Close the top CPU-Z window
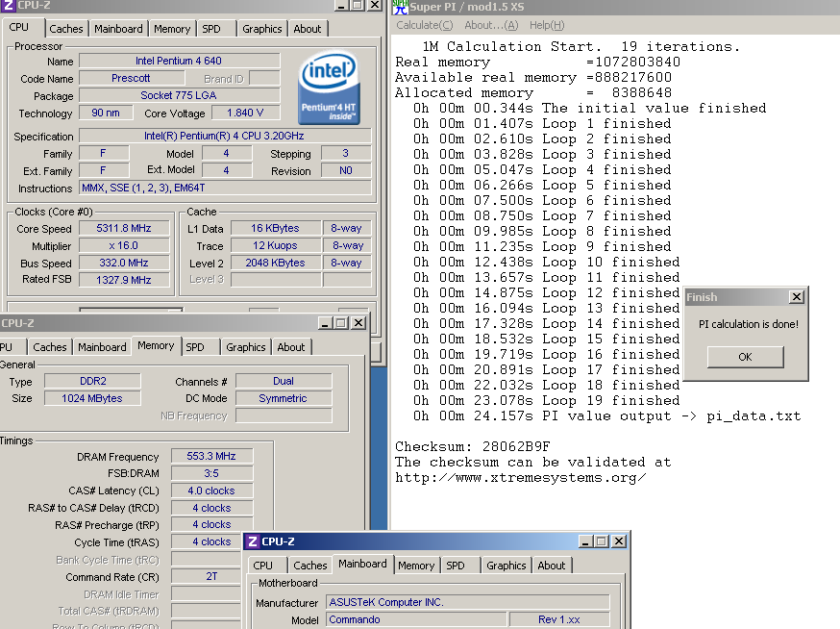Image resolution: width=840 pixels, height=629 pixels. pos(375,6)
